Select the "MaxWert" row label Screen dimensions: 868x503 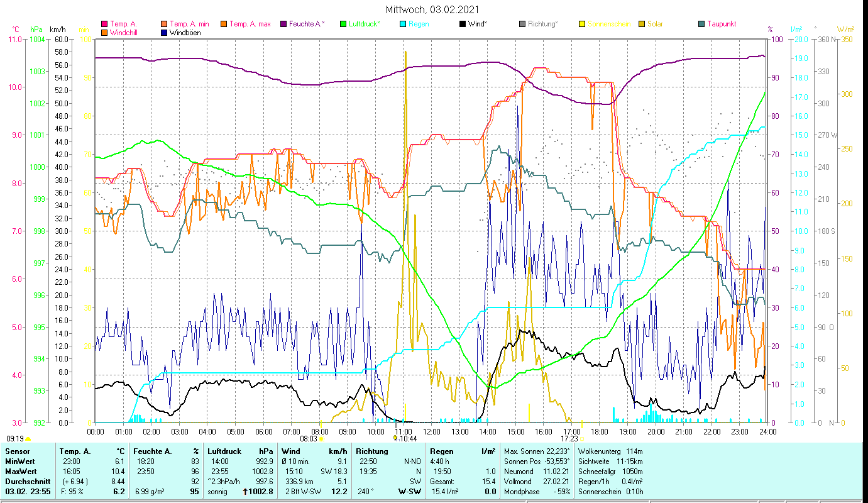tap(21, 471)
